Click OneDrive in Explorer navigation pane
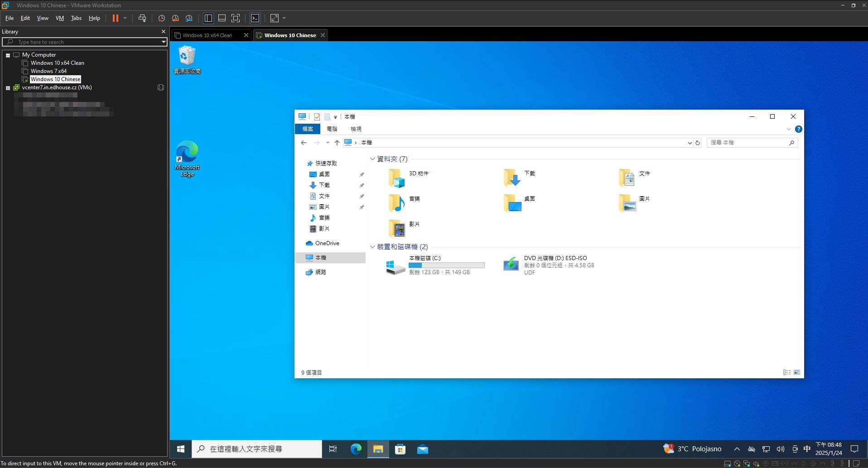 point(327,243)
